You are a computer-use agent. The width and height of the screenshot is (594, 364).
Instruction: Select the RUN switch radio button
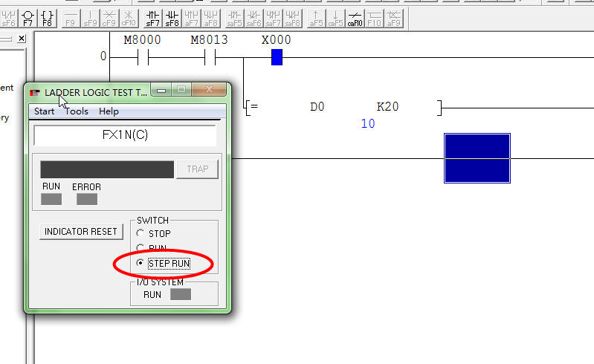coord(141,247)
